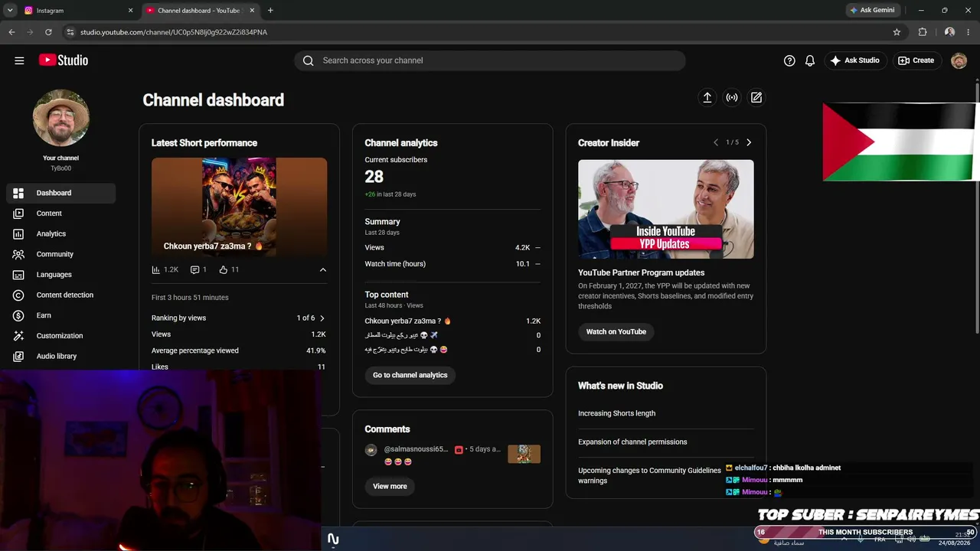Close the Instagram tab
980x551 pixels.
pos(130,11)
